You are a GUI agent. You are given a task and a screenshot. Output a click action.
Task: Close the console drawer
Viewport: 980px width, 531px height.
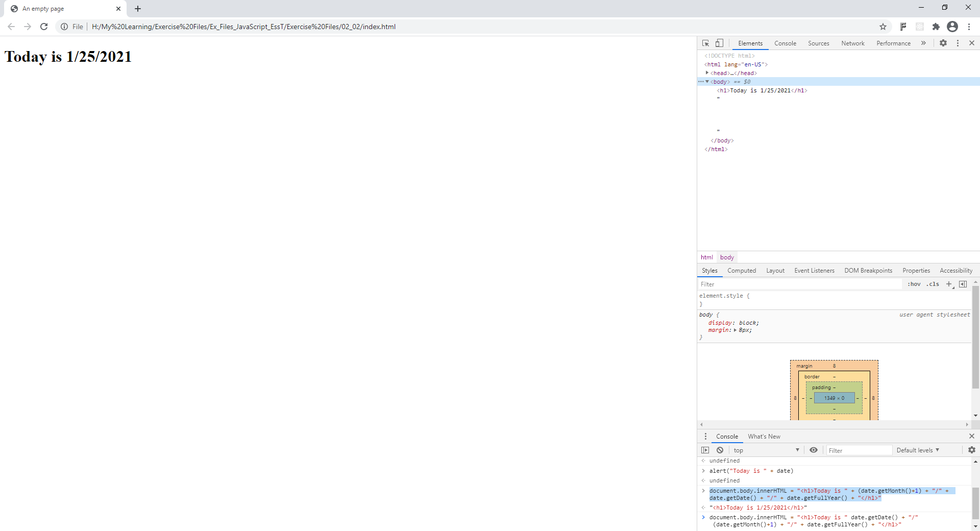coord(972,436)
